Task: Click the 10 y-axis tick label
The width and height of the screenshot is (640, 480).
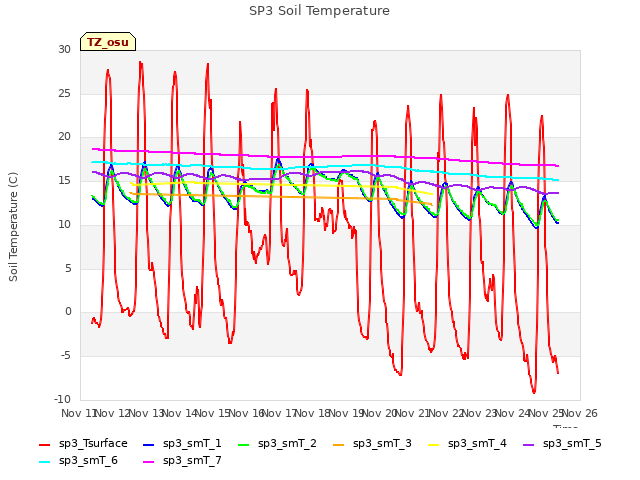Action: [x=64, y=224]
